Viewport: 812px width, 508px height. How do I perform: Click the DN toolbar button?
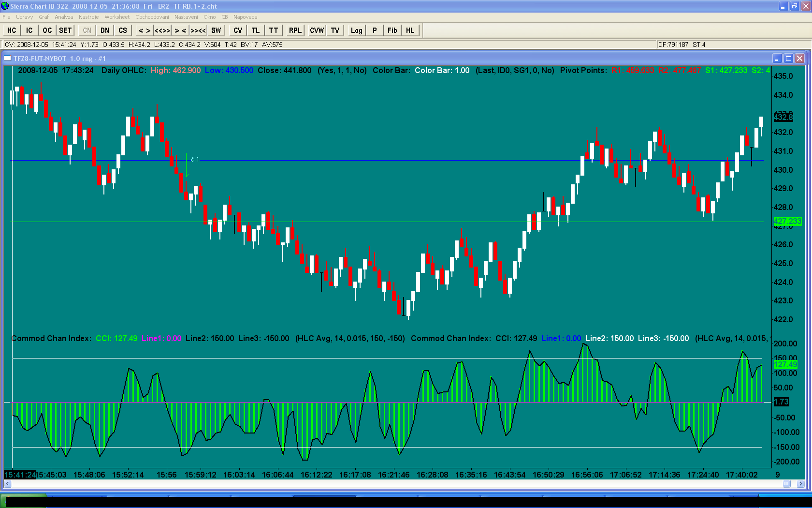[x=105, y=30]
